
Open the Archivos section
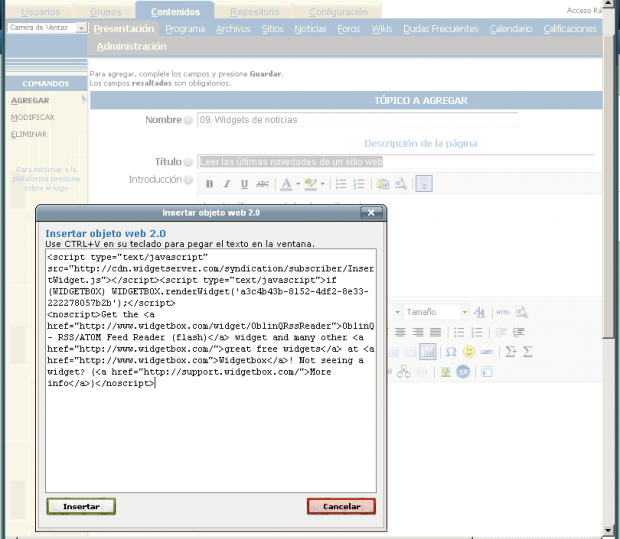(233, 29)
